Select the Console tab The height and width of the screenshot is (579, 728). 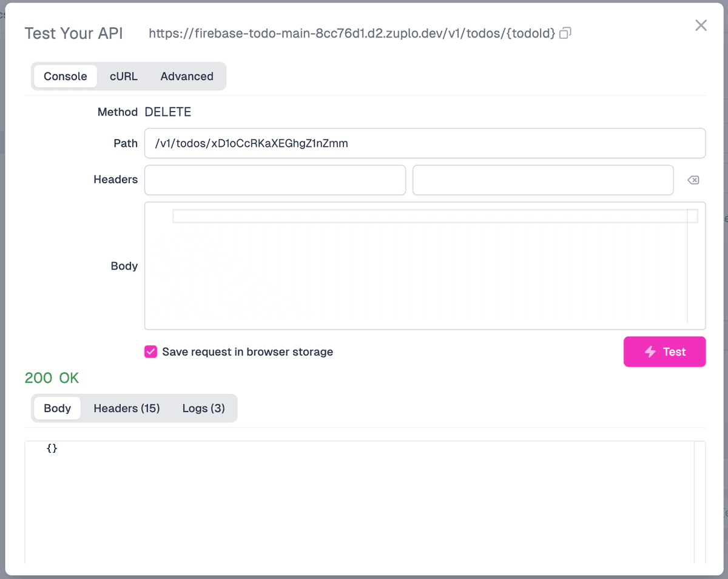65,76
